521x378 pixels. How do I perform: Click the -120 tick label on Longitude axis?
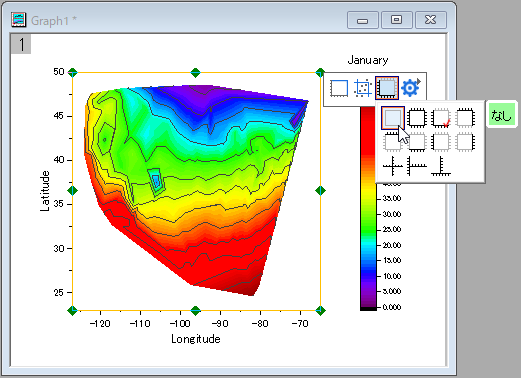(x=100, y=323)
